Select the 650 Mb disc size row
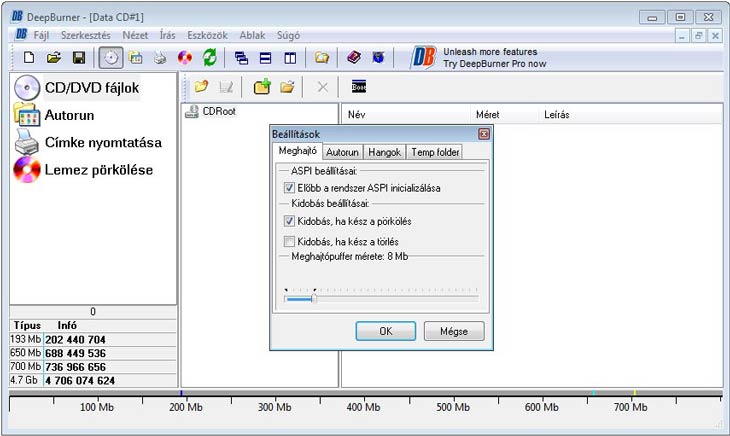Image resolution: width=730 pixels, height=436 pixels. (93, 353)
